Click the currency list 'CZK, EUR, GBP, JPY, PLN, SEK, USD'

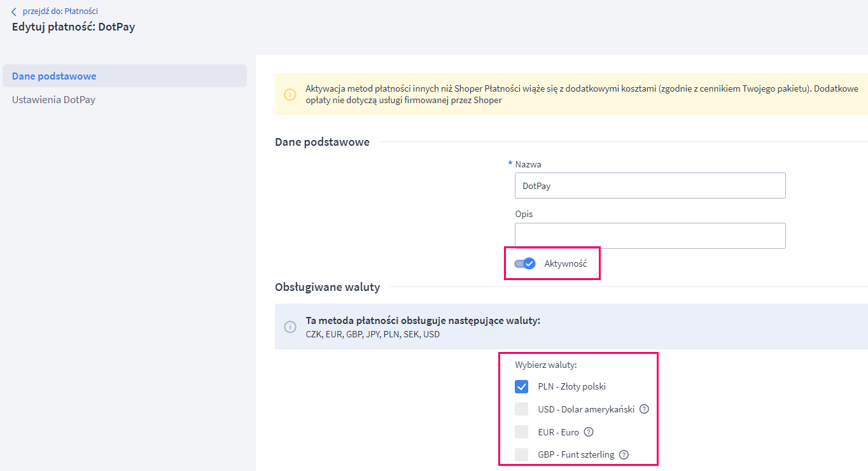[x=373, y=334]
